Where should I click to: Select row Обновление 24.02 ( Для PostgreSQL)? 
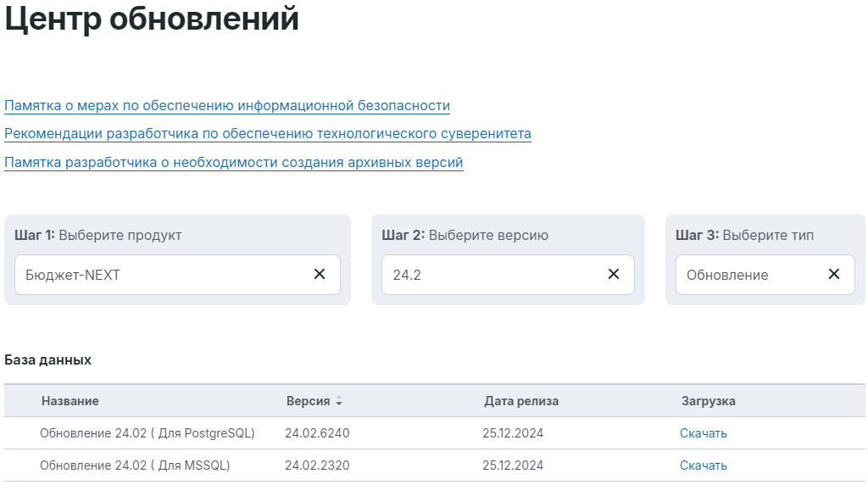(435, 433)
